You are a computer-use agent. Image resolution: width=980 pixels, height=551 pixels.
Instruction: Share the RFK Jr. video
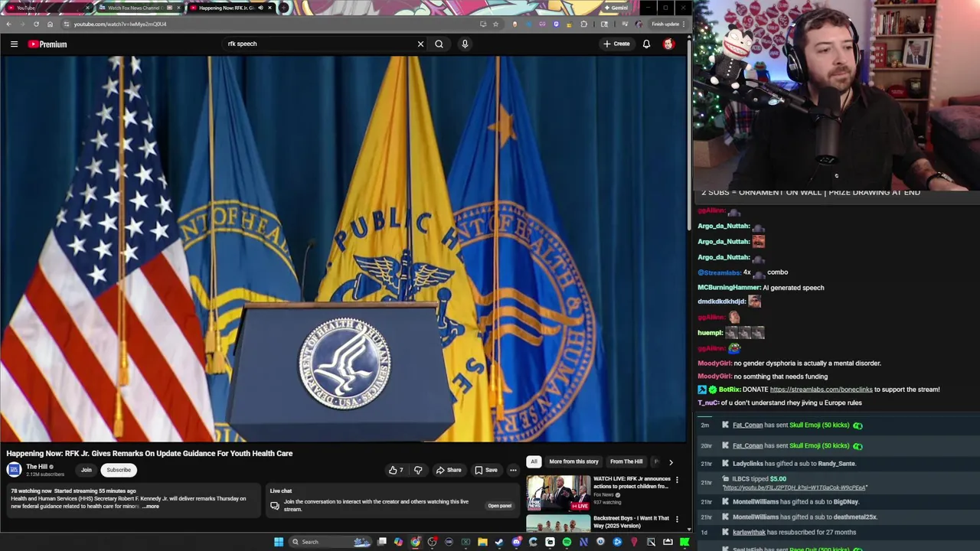pos(449,470)
